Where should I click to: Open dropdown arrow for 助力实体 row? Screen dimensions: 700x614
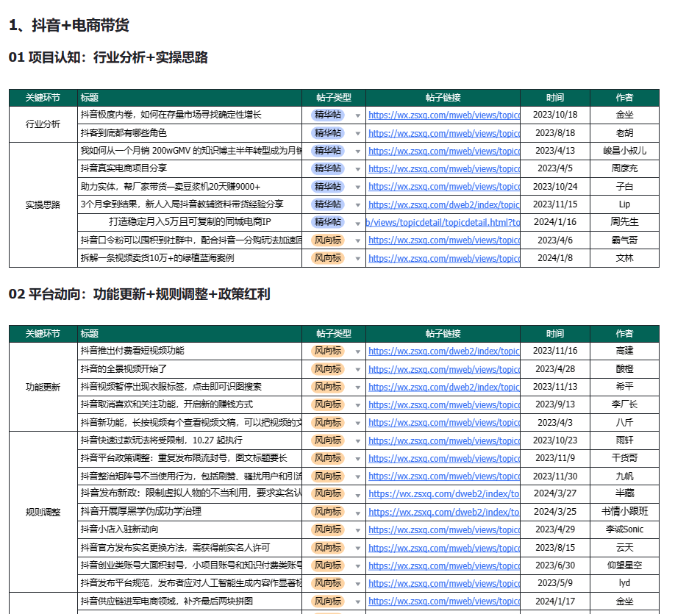(x=357, y=187)
